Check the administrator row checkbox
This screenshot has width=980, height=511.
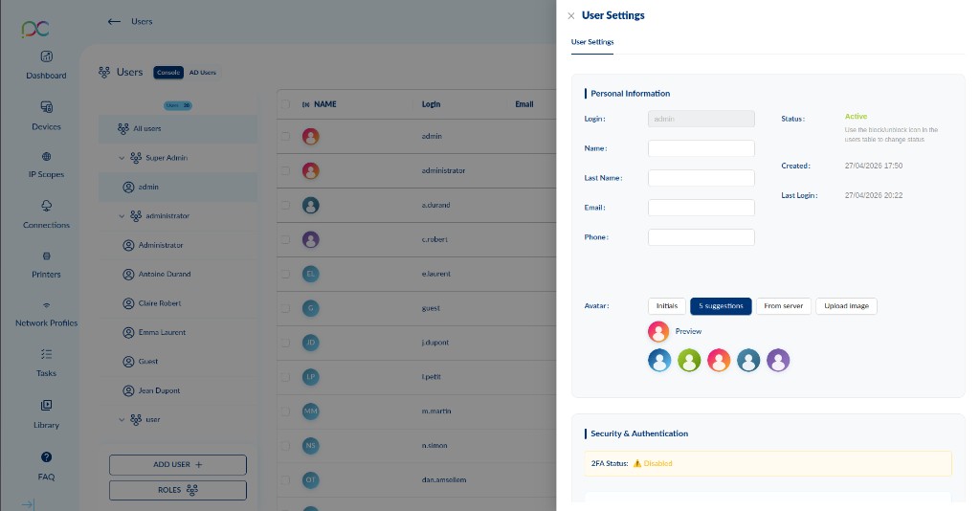coord(285,170)
